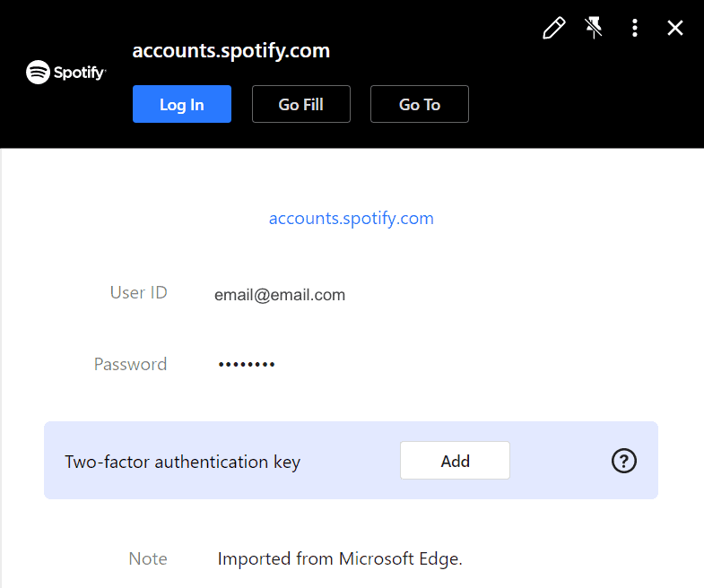Click the Go Fill button
The width and height of the screenshot is (704, 588).
(x=300, y=104)
